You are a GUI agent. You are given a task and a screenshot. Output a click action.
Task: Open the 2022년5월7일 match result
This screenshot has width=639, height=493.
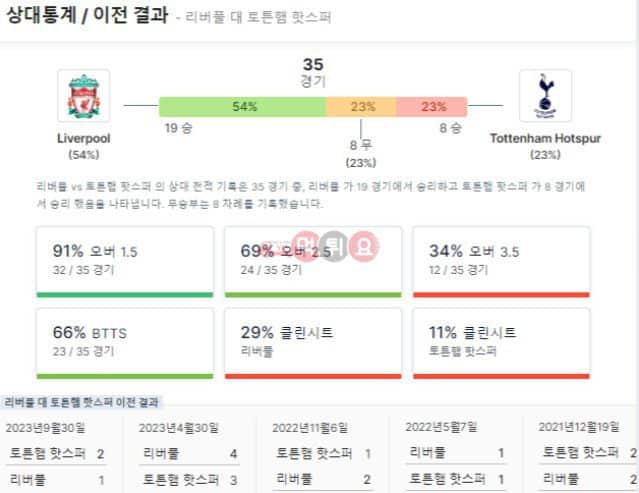[x=456, y=455]
